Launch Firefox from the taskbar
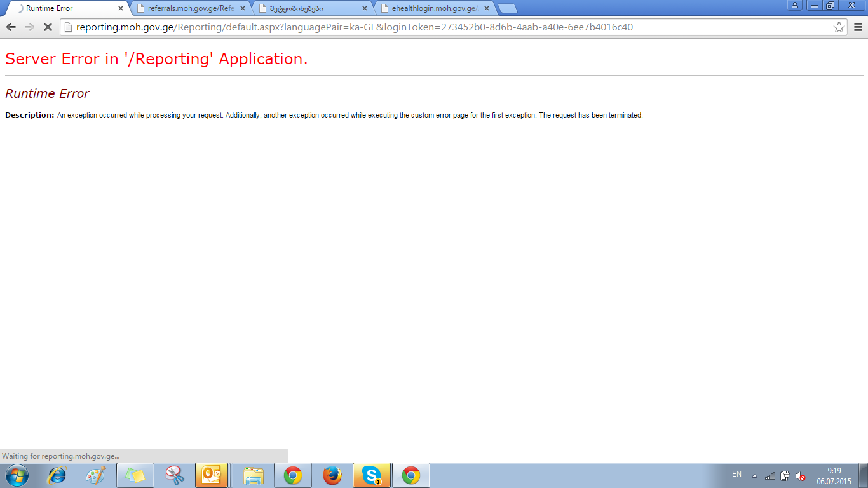This screenshot has height=488, width=868. coord(332,475)
